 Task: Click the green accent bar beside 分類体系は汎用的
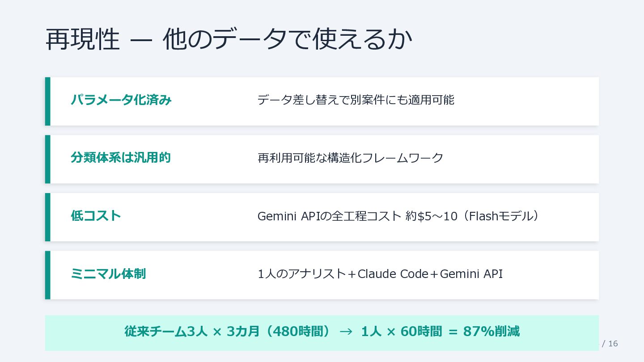[48, 159]
